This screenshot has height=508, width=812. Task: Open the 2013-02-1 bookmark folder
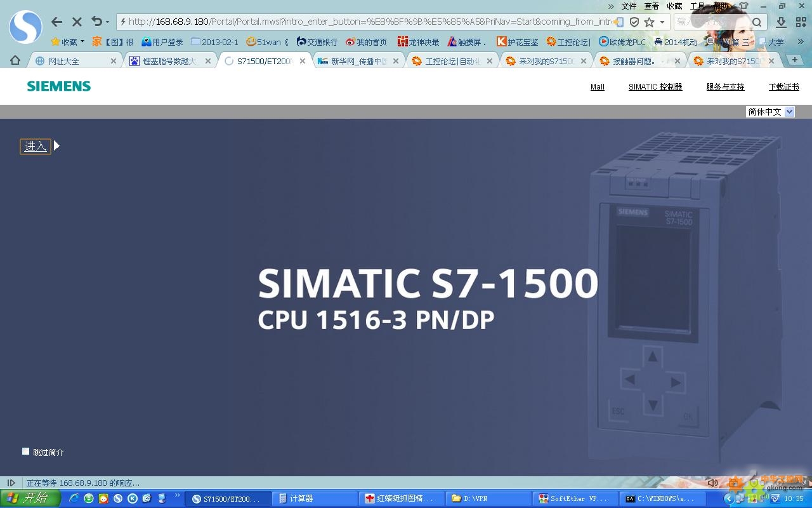tap(214, 42)
